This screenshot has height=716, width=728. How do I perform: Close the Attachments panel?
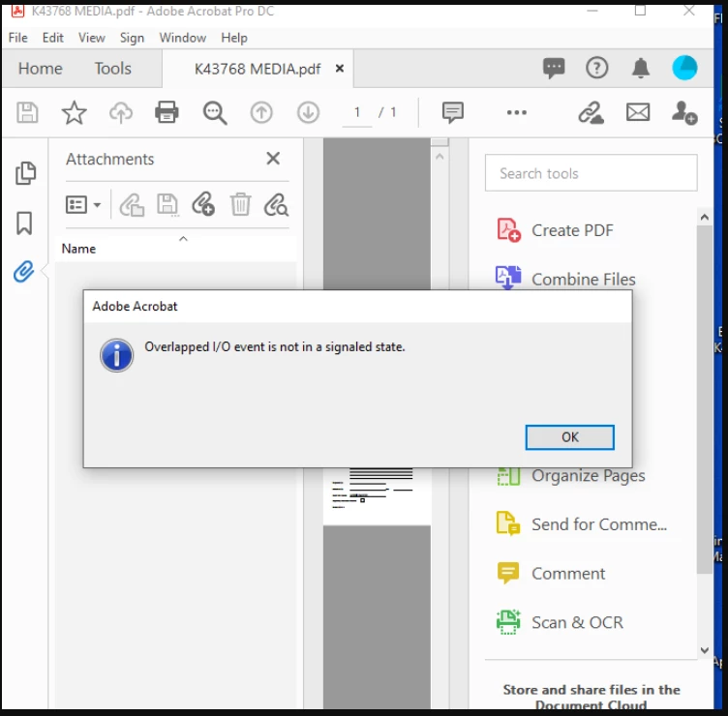pyautogui.click(x=273, y=159)
